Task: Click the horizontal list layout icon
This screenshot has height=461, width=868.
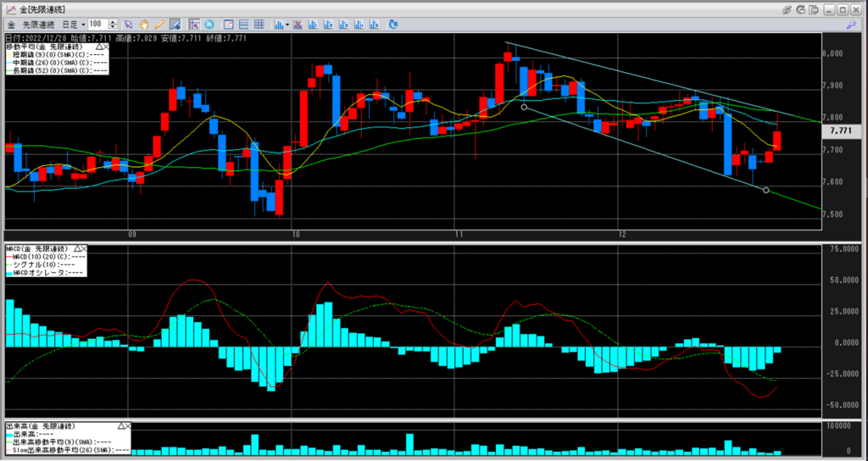Action: coord(243,25)
